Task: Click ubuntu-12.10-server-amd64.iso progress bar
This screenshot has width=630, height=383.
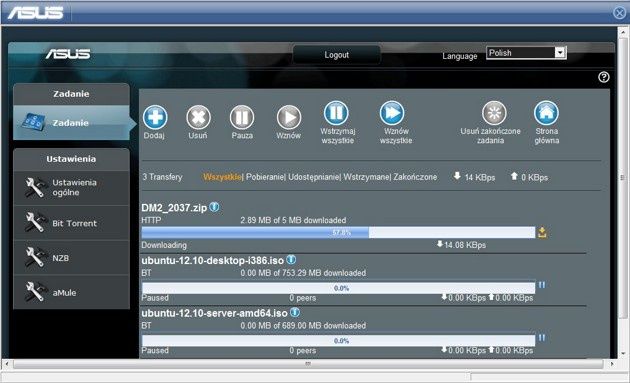Action: [338, 340]
